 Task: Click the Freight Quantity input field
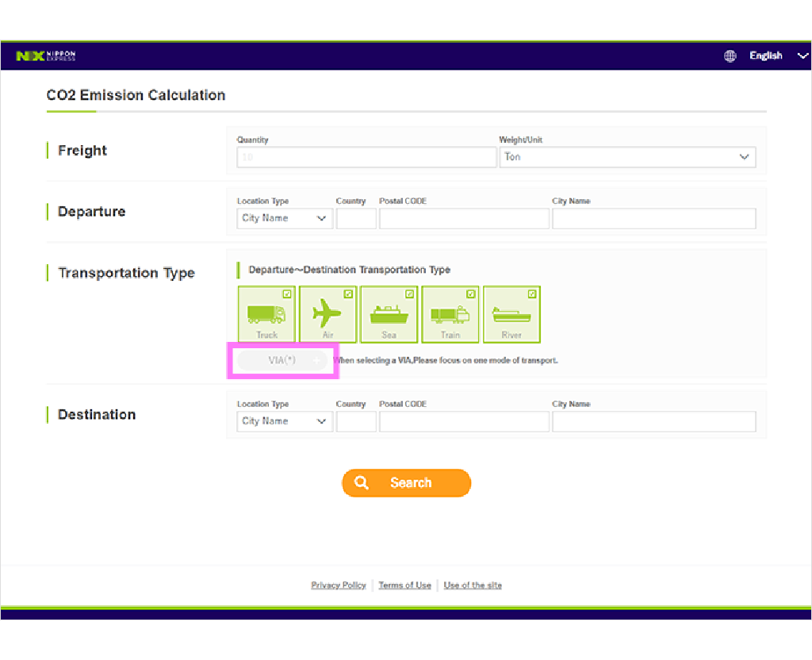tap(366, 157)
